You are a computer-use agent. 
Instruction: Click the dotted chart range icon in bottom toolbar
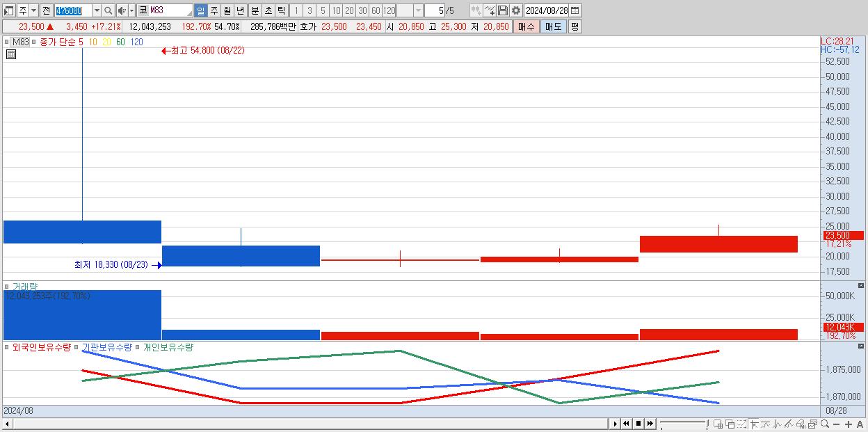[741, 424]
